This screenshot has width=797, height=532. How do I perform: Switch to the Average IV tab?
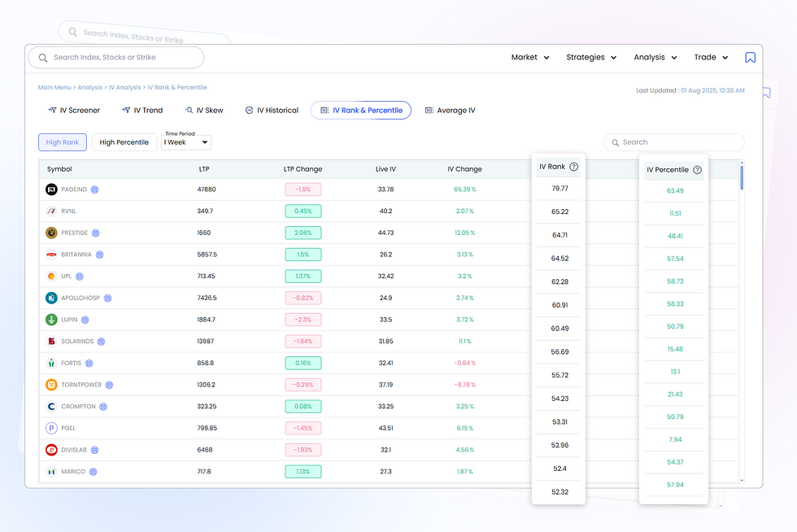[451, 111]
